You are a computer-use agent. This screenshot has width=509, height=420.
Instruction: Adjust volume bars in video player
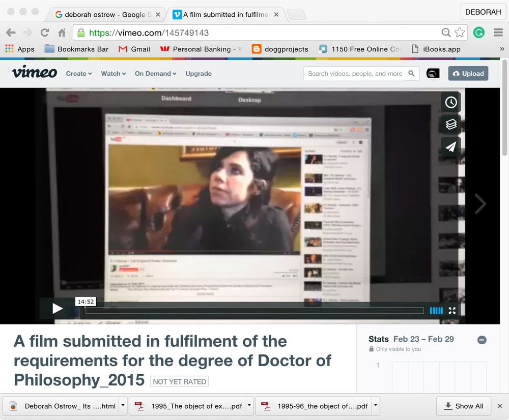tap(436, 311)
